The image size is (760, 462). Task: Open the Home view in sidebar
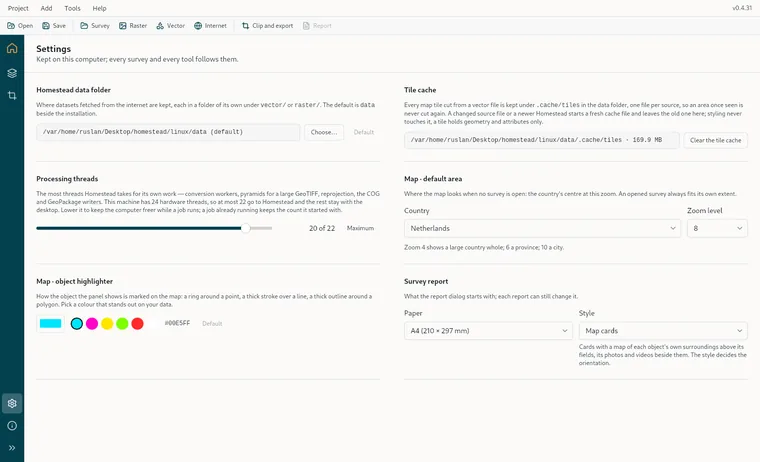click(12, 48)
